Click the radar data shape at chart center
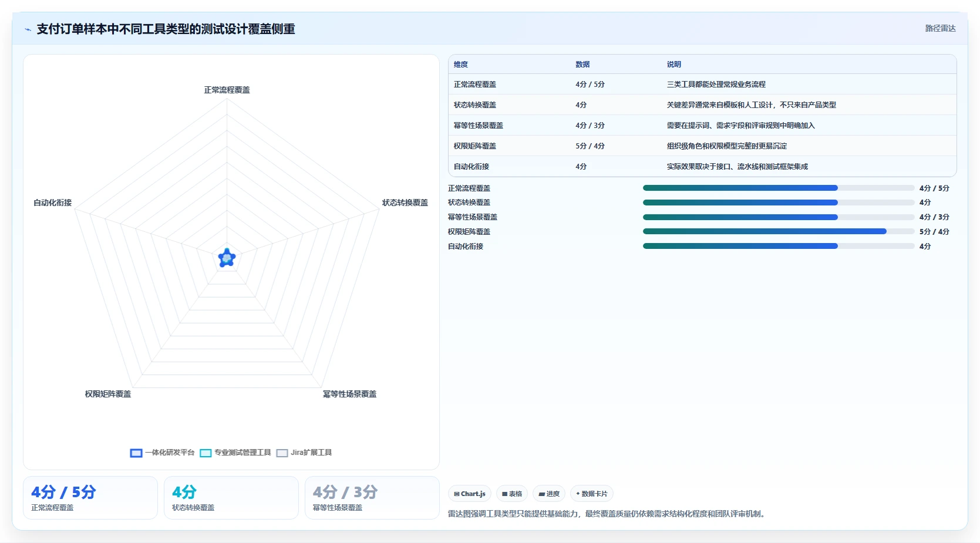980x543 pixels. point(227,258)
